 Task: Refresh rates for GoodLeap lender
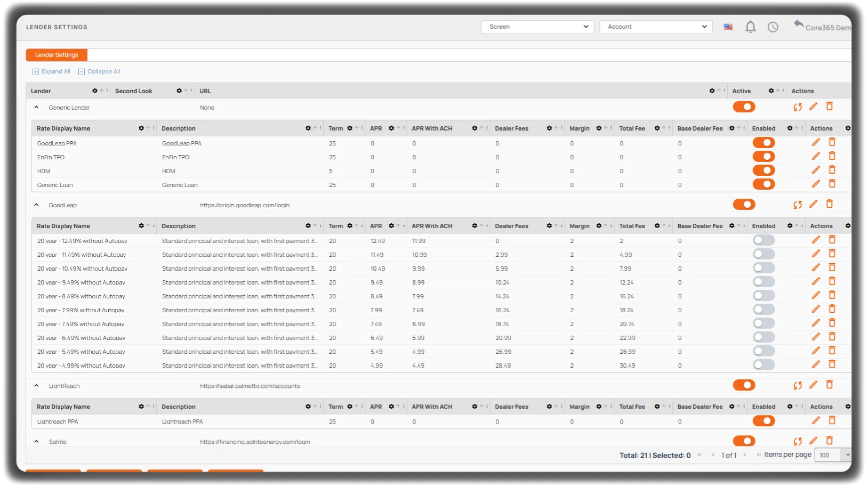click(x=798, y=205)
